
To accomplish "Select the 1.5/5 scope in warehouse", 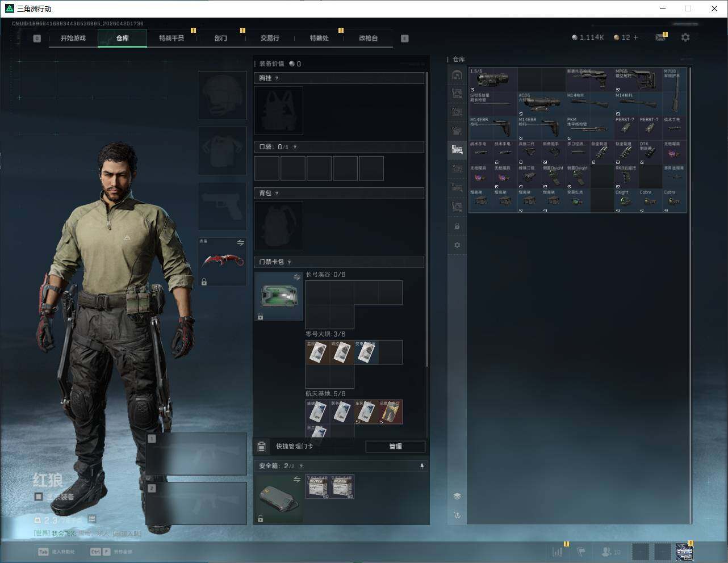I will click(x=492, y=79).
